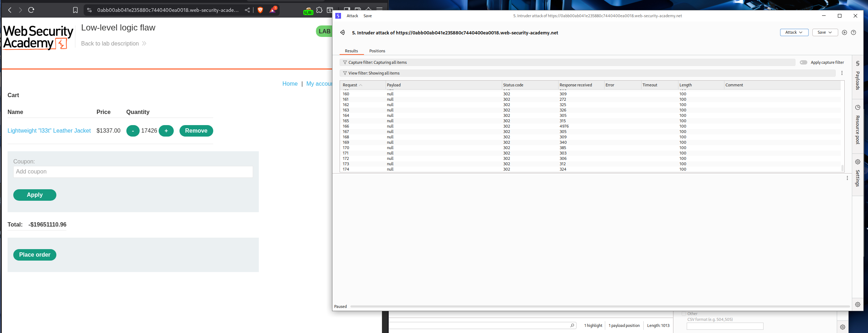Viewport: 868px width, 333px height.
Task: Open the Attack menu in the menu bar
Action: pyautogui.click(x=352, y=16)
